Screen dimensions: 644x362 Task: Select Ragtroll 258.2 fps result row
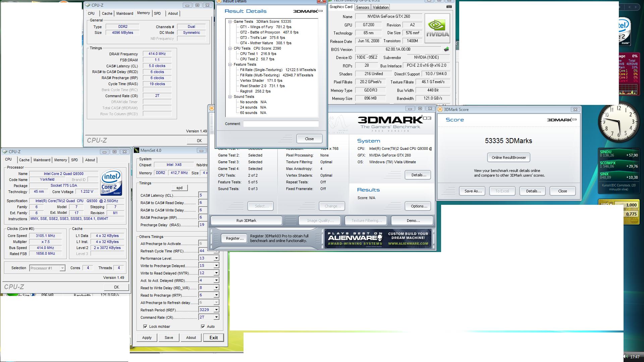pyautogui.click(x=255, y=91)
